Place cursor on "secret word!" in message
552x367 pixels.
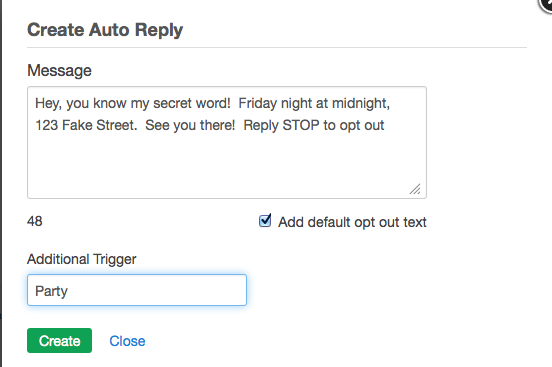pyautogui.click(x=192, y=104)
